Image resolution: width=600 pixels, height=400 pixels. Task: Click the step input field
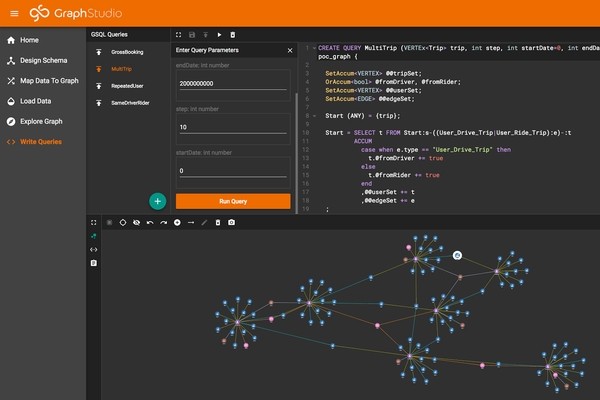233,127
